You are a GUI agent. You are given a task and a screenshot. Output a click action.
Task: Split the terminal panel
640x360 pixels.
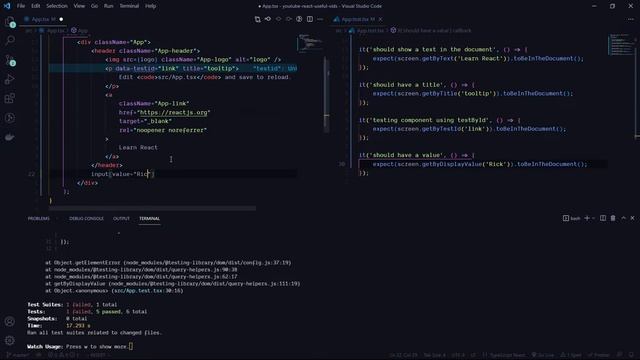603,218
